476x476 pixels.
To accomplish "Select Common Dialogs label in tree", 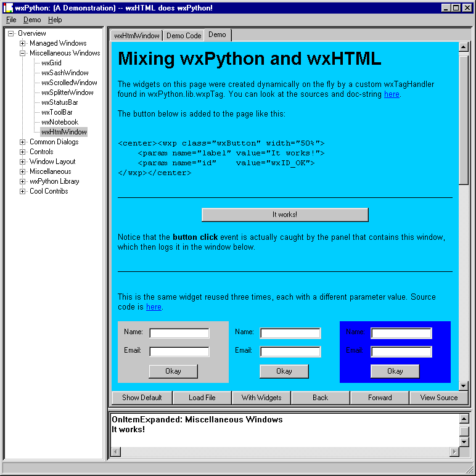I will [54, 142].
